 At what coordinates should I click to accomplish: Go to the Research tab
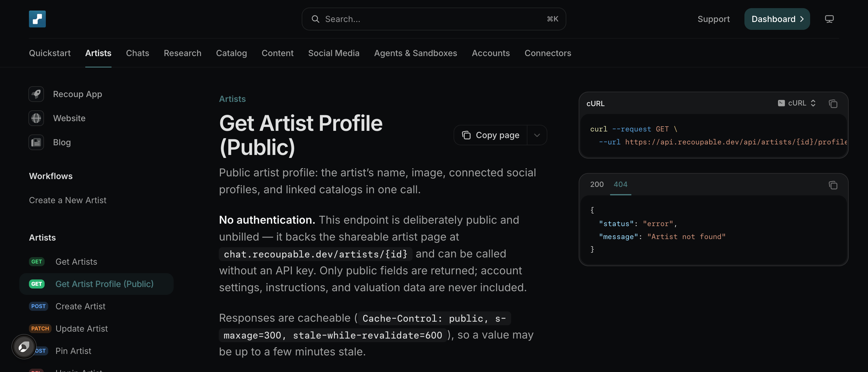(x=183, y=53)
